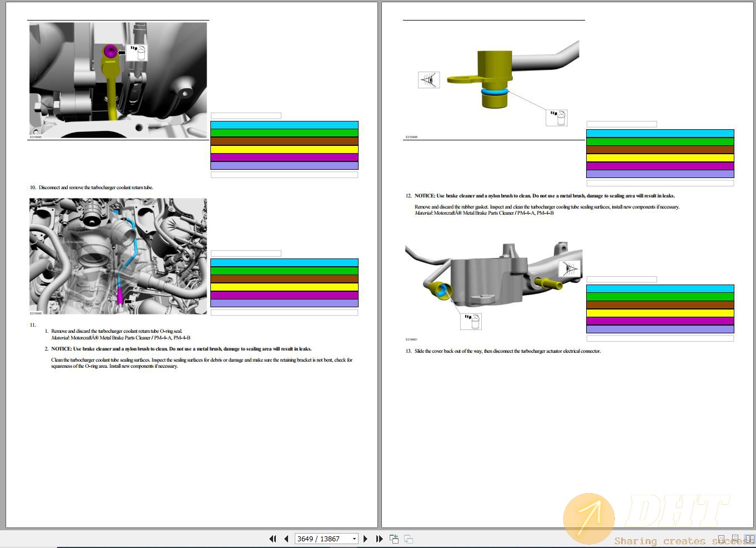Click green bar in top-right color legend
The image size is (756, 548).
click(x=660, y=141)
